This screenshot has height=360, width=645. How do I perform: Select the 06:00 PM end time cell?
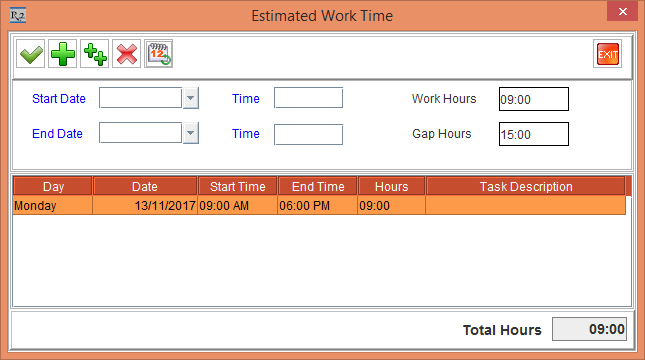coord(318,205)
